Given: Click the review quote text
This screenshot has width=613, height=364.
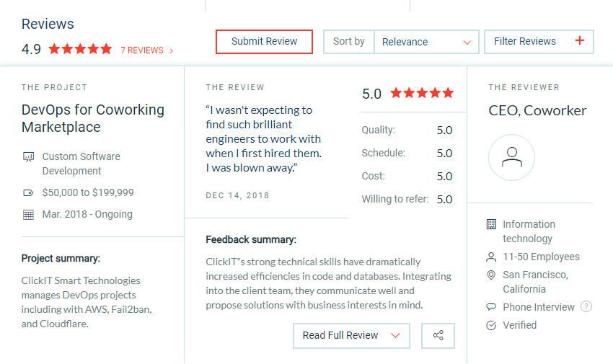Looking at the screenshot, I should [263, 139].
